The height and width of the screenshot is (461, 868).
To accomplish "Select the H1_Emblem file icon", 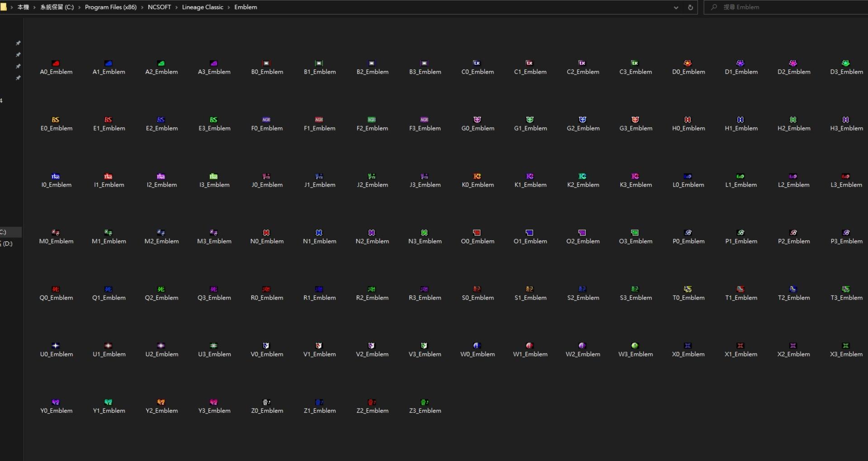I will [741, 120].
